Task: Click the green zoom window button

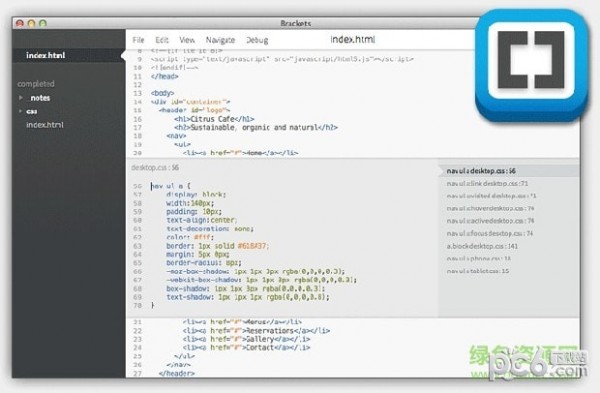Action: [43, 23]
